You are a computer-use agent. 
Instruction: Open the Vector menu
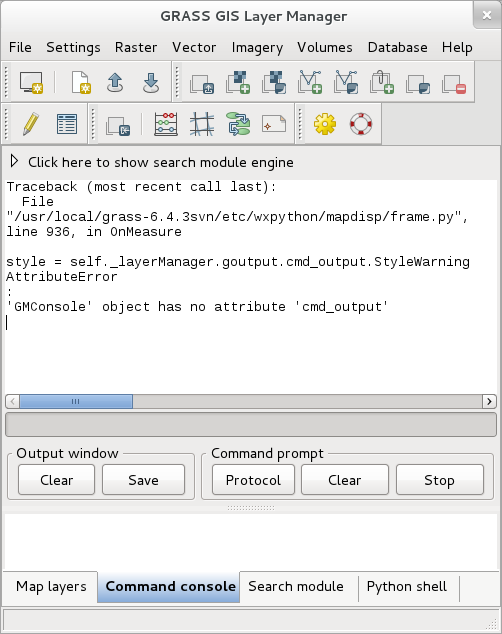(x=194, y=47)
